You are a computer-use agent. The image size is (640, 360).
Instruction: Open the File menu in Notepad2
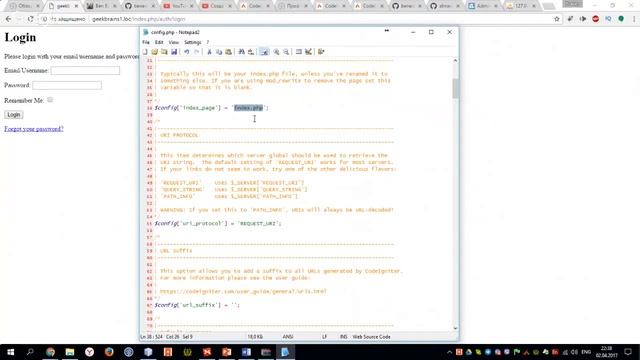[146, 42]
